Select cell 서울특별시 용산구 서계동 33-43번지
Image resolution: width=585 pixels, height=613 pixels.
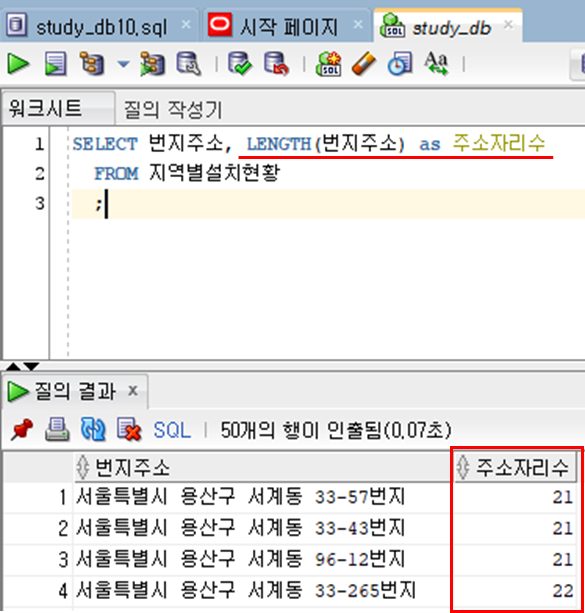(261, 529)
